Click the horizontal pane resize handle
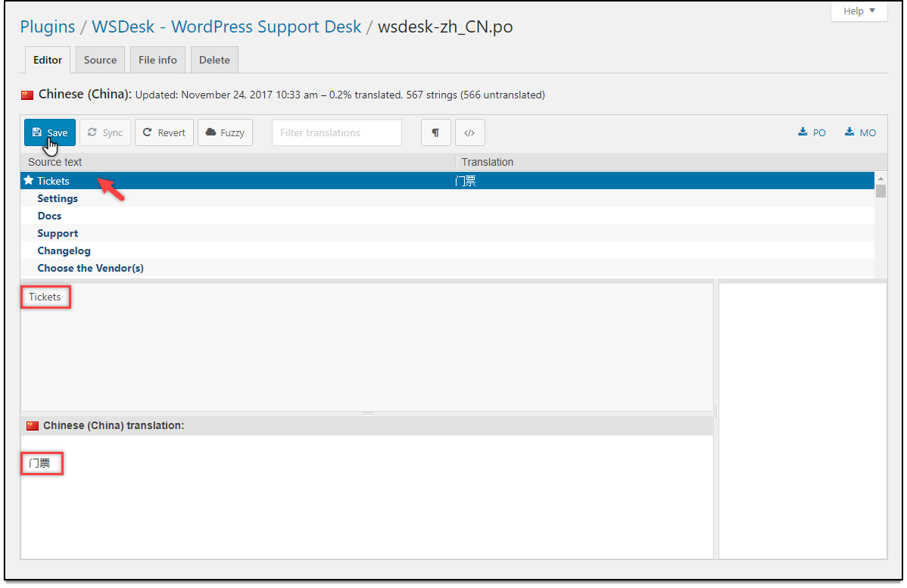This screenshot has height=588, width=907. coord(367,413)
